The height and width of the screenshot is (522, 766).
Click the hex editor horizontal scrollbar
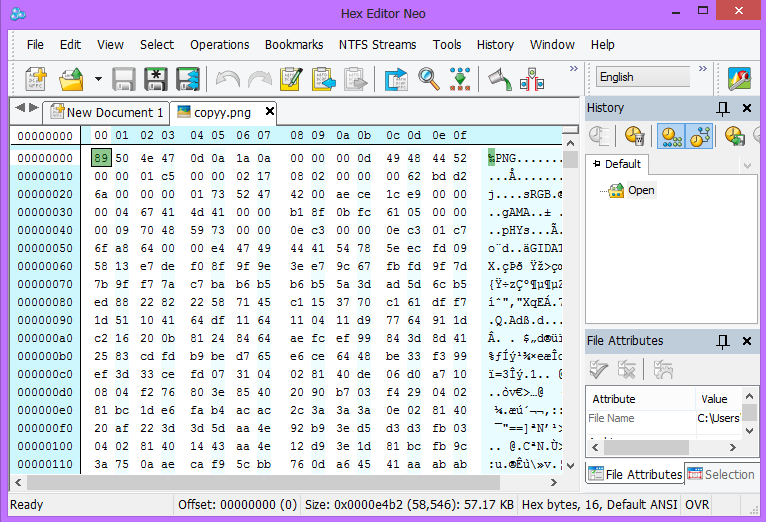[x=264, y=482]
